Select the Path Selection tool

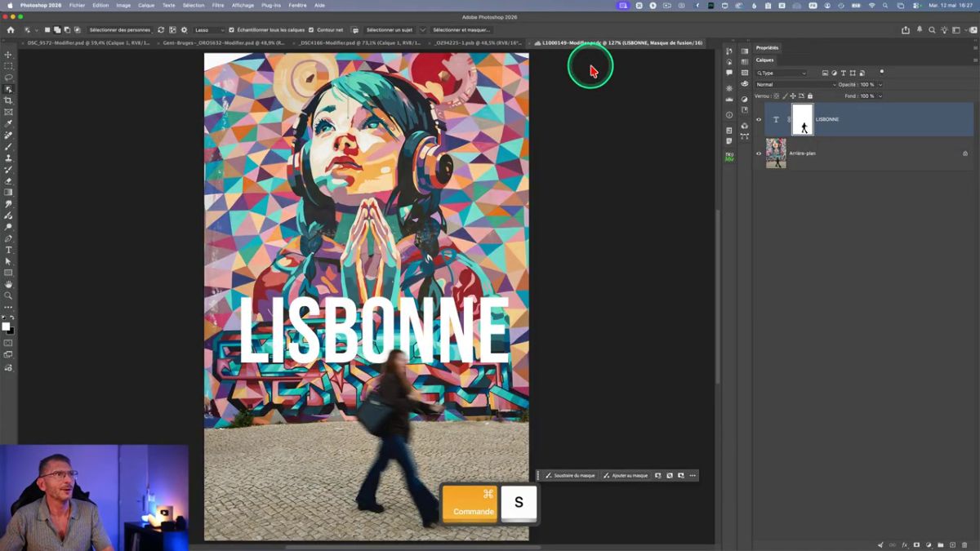[8, 261]
